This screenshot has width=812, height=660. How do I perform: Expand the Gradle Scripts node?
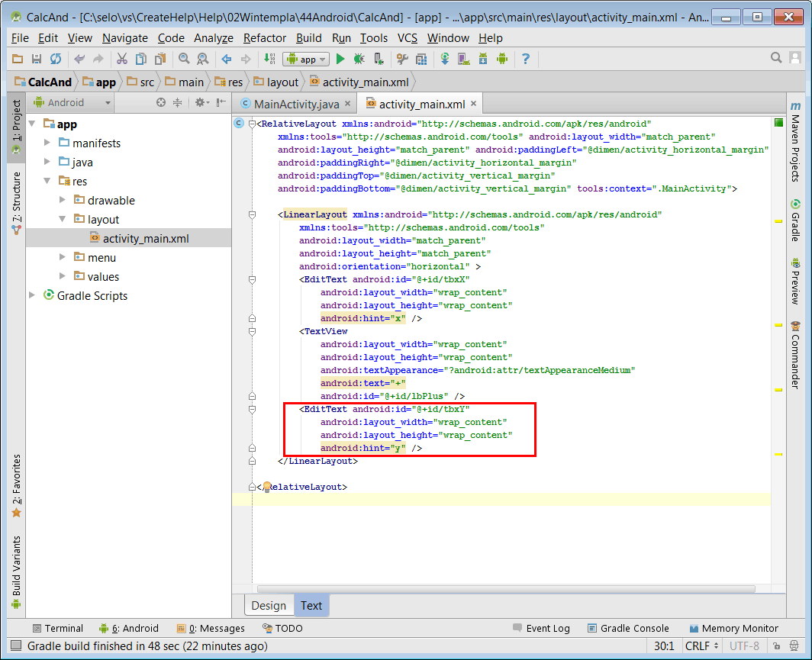point(32,295)
